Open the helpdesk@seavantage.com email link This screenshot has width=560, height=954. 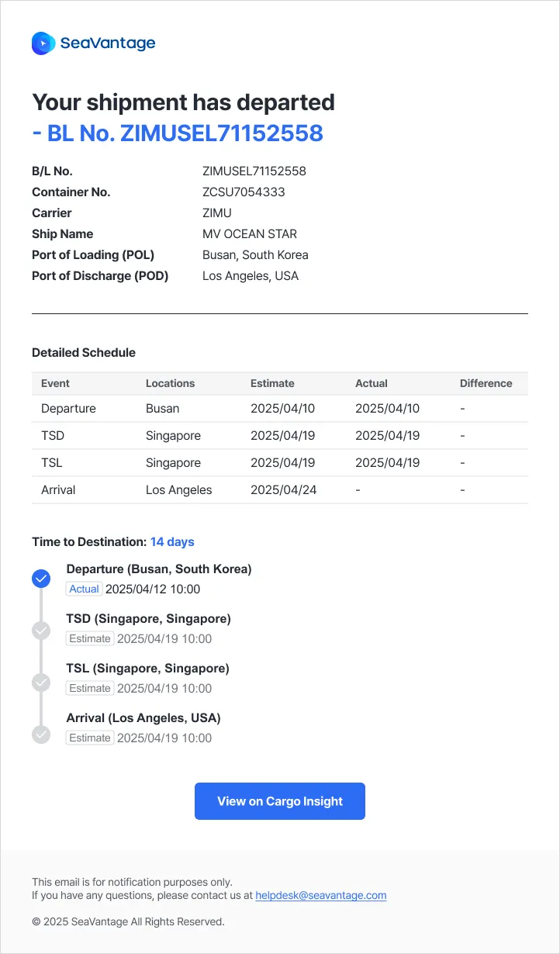tap(320, 895)
